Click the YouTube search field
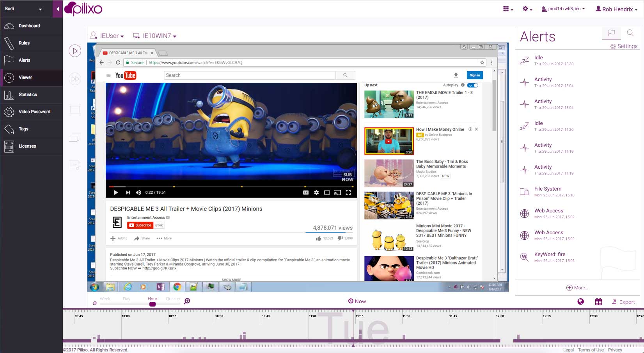 [250, 75]
